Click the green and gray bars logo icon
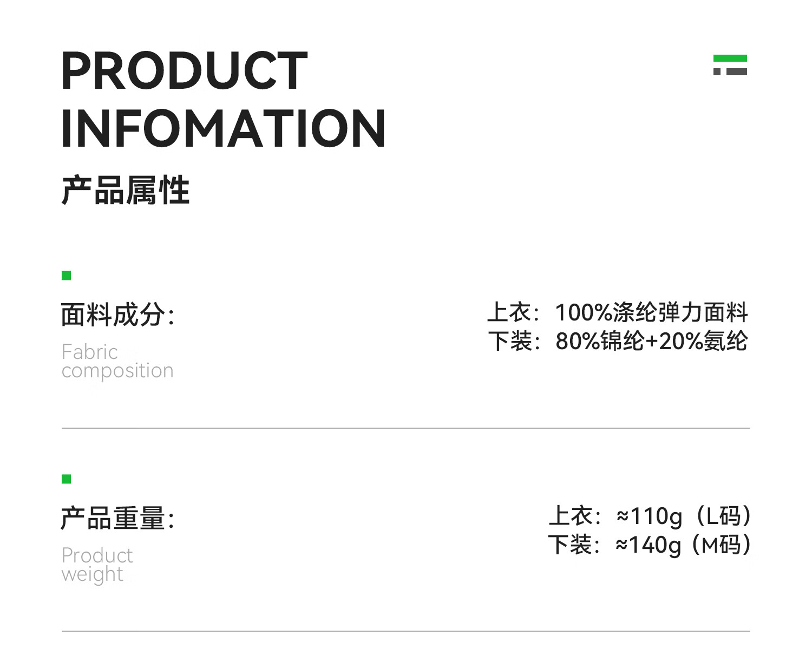Screen dimensions: 812x655 point(730,65)
